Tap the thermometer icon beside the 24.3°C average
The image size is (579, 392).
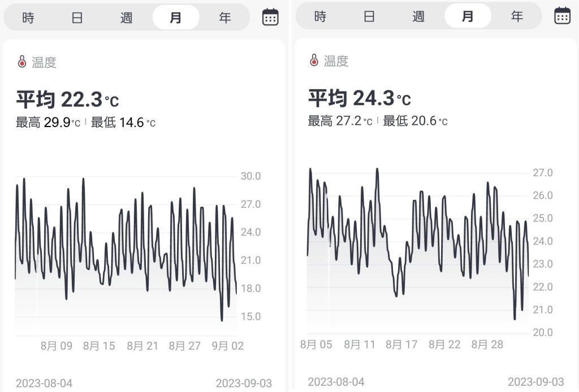tap(314, 60)
